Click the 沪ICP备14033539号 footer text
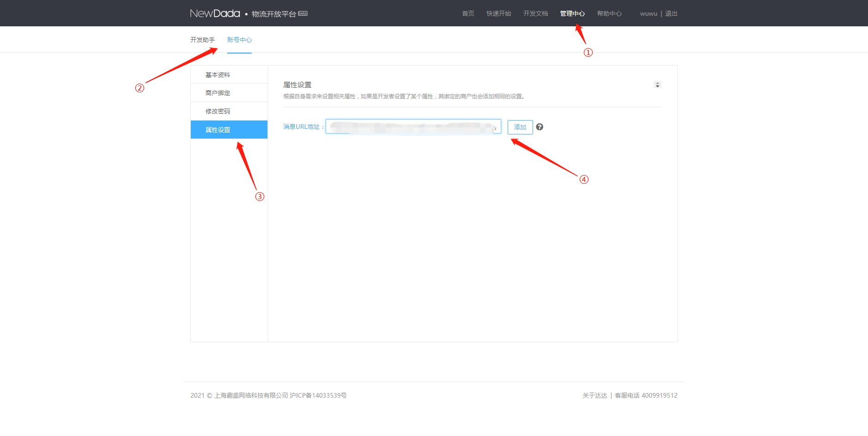 [318, 395]
